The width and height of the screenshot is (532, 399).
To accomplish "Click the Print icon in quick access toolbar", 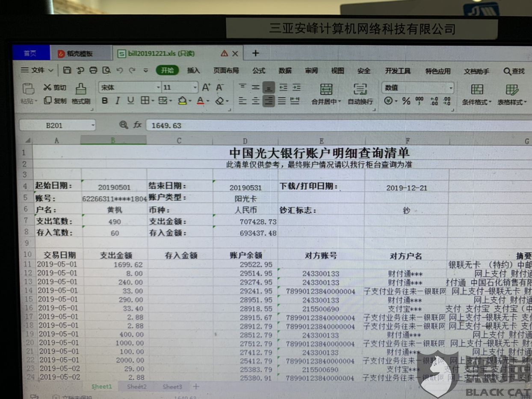I will 93,70.
